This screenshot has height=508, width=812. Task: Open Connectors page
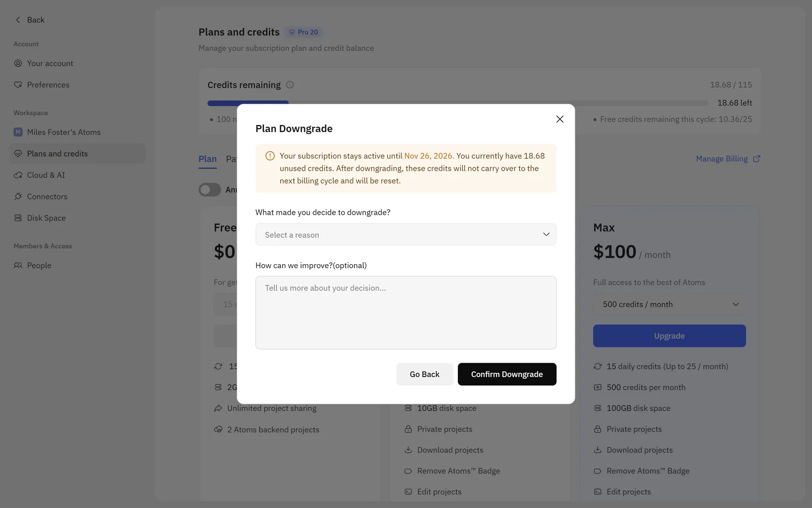coord(77,197)
